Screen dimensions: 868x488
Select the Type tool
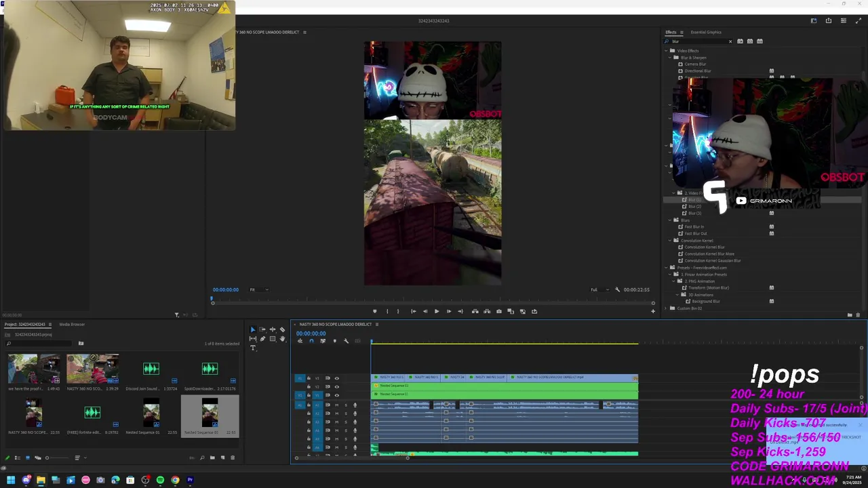pos(253,348)
